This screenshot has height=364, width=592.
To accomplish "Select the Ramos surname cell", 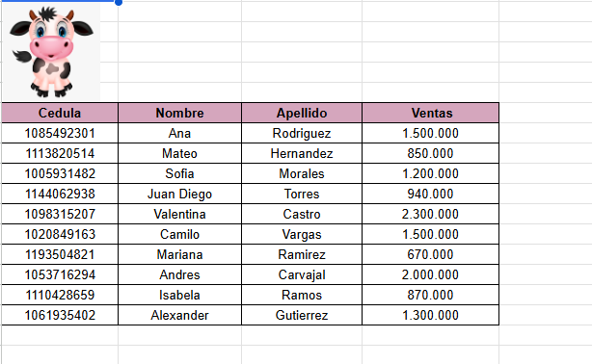I will coord(302,295).
